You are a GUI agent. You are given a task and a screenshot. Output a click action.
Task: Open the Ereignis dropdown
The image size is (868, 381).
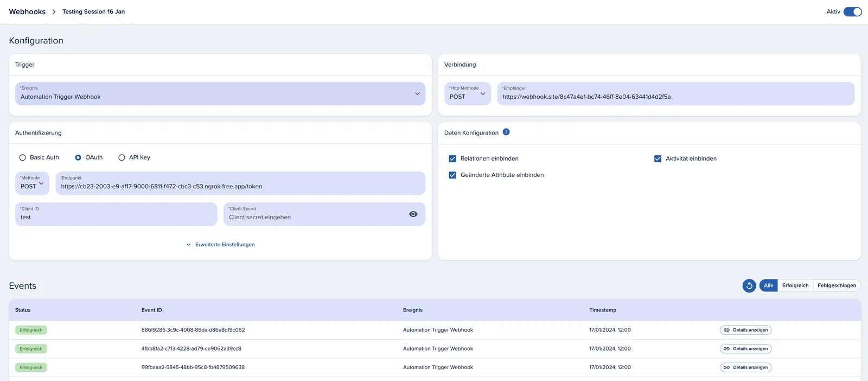[220, 93]
